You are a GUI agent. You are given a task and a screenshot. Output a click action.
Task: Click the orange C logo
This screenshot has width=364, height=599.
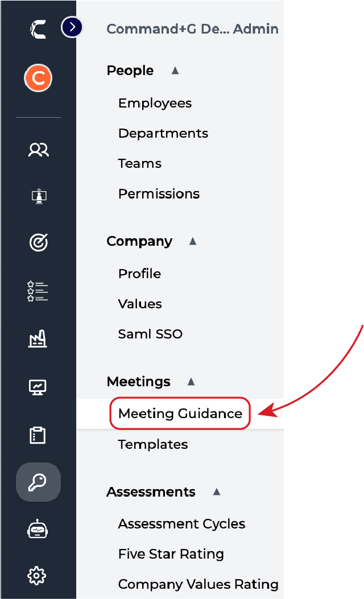click(38, 78)
